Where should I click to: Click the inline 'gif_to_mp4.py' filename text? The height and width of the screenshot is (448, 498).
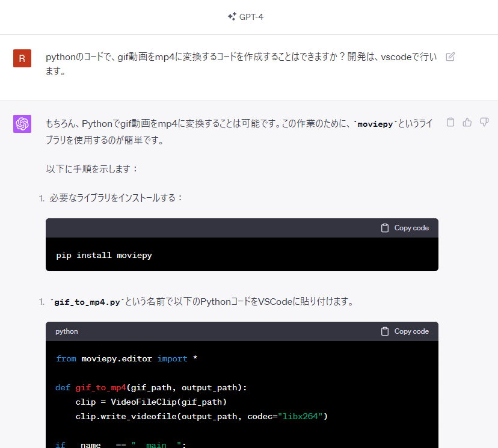87,302
